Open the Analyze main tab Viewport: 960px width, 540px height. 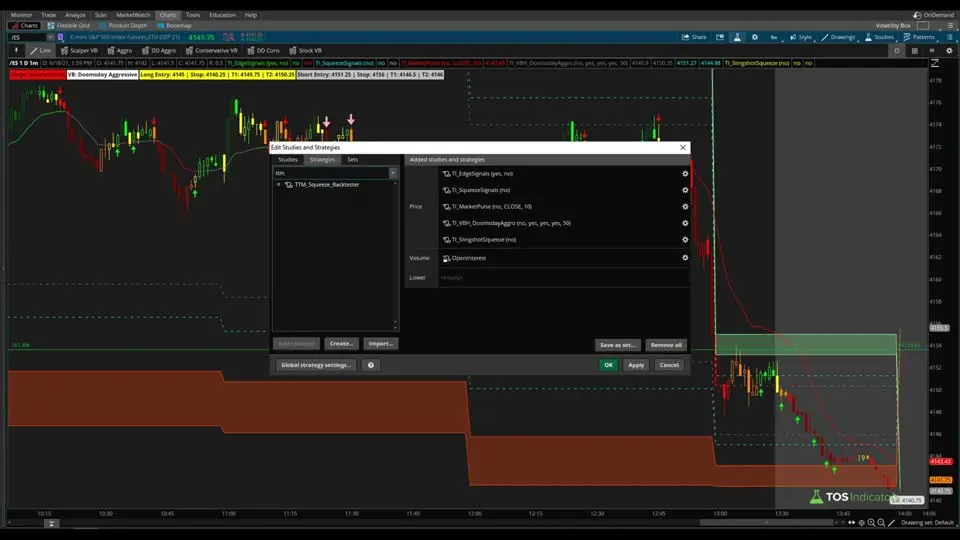[75, 15]
